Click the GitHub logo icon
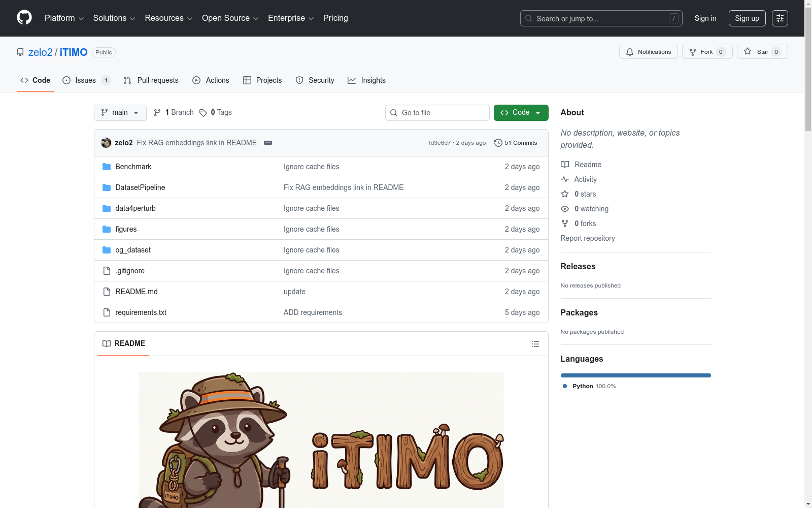Viewport: 812px width, 508px height. pos(24,18)
